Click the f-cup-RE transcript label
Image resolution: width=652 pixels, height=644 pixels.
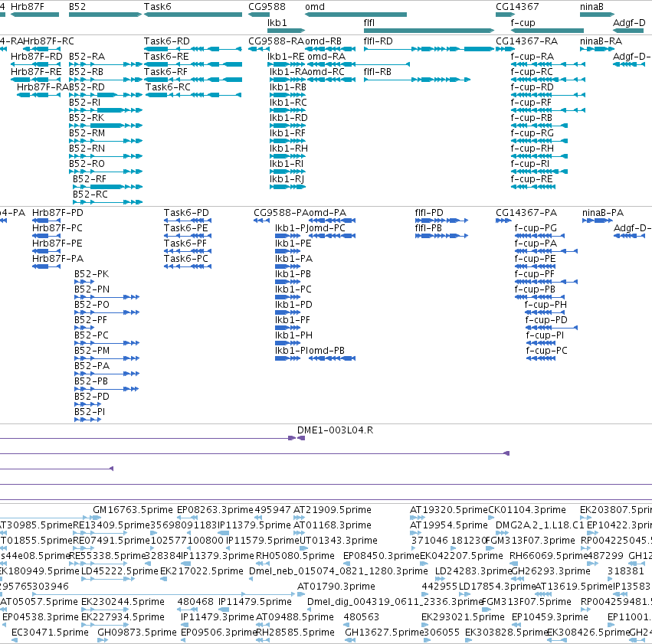532,179
